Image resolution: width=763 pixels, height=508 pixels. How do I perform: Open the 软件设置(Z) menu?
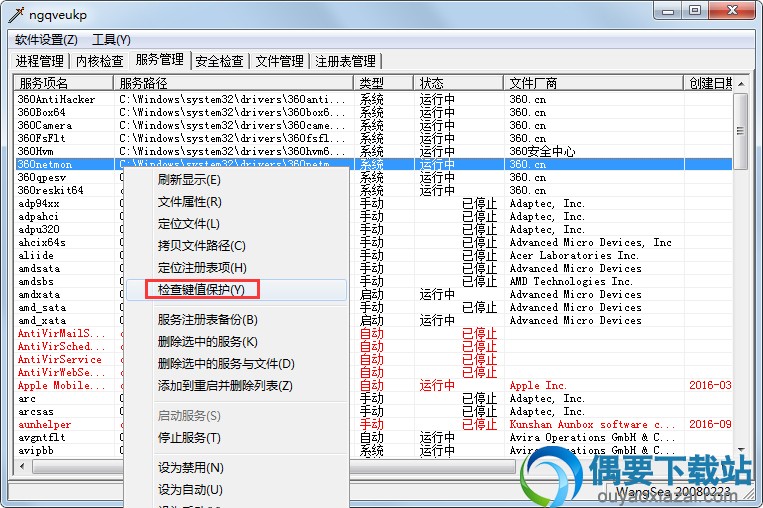pos(46,40)
